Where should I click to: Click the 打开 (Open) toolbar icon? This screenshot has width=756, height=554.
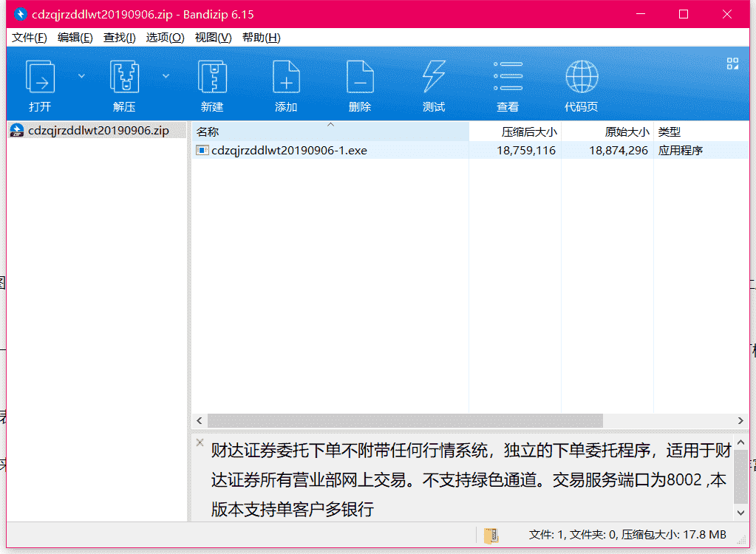tap(40, 77)
